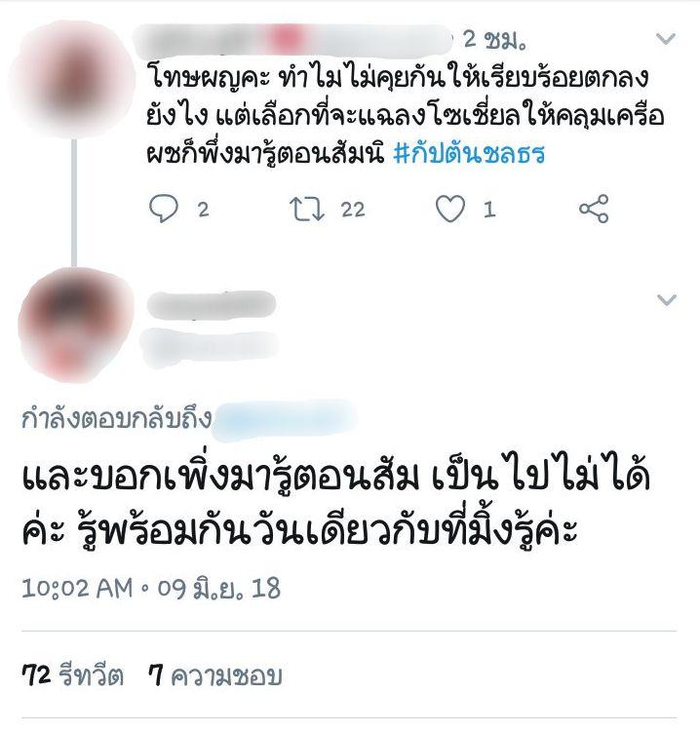The image size is (700, 731).
Task: Open the replying user's blurred avatar
Action: click(77, 325)
